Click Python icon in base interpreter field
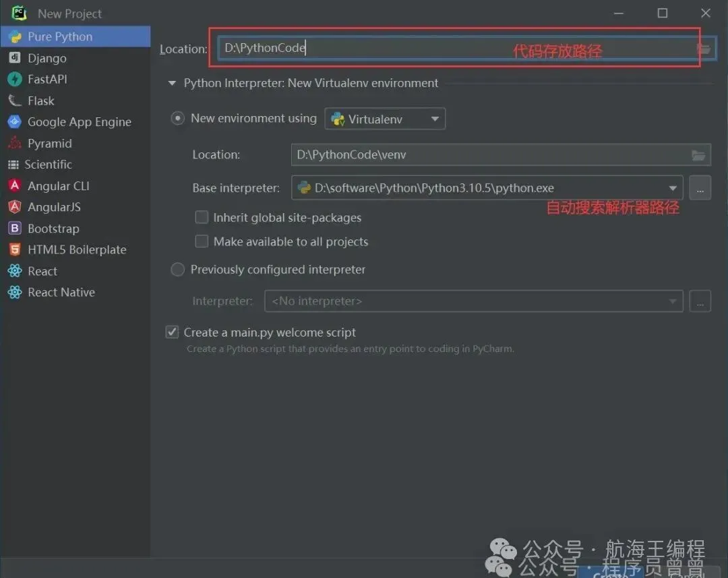 (304, 187)
